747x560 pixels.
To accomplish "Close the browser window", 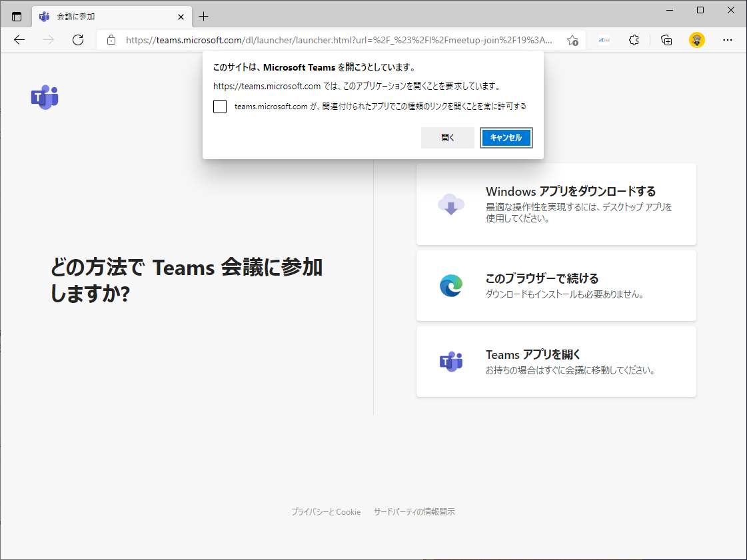I will pyautogui.click(x=731, y=10).
